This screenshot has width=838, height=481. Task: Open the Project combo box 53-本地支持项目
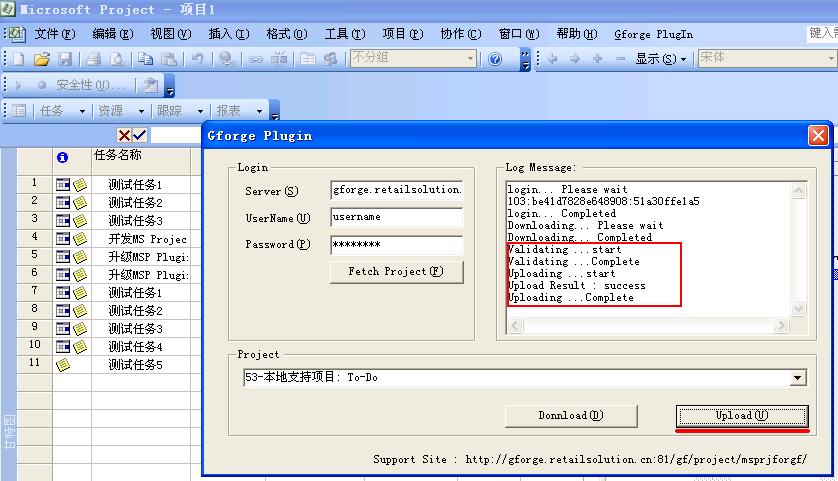[797, 378]
